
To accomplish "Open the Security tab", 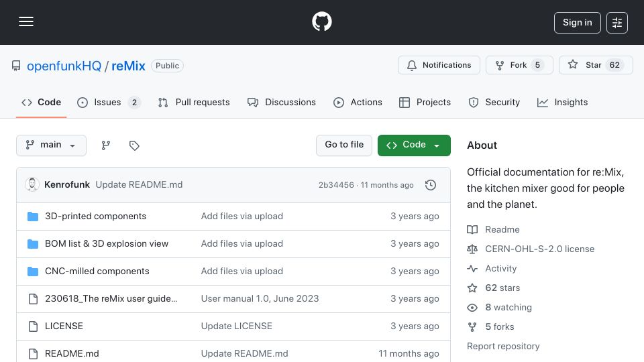I will tap(494, 102).
